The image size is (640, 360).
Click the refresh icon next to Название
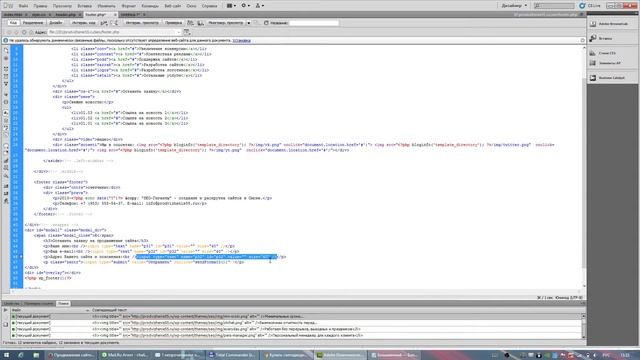point(266,23)
